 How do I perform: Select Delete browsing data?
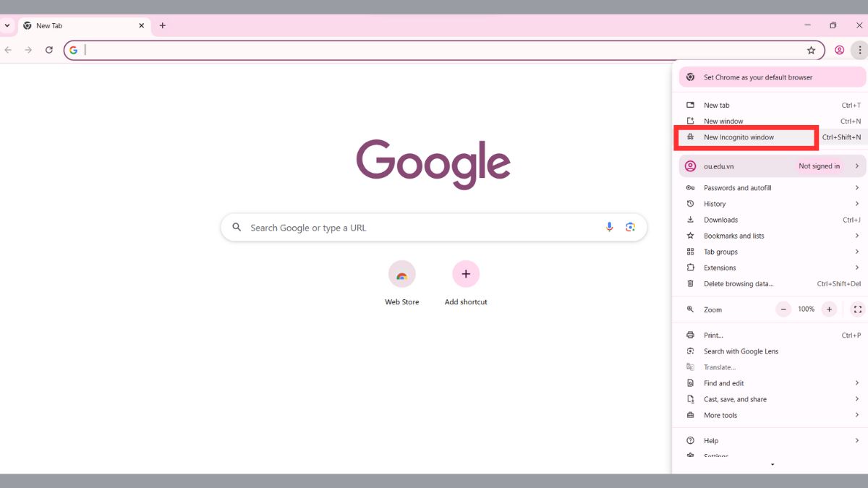point(772,284)
